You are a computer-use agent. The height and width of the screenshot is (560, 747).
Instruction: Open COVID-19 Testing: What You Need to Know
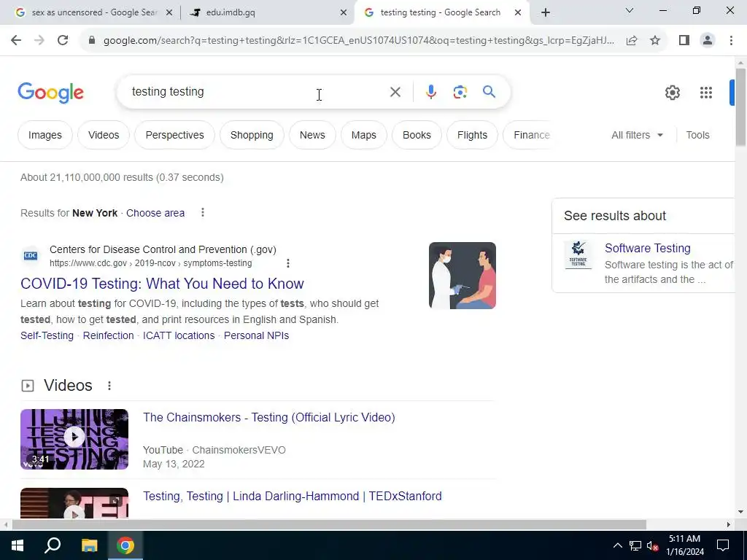(162, 284)
